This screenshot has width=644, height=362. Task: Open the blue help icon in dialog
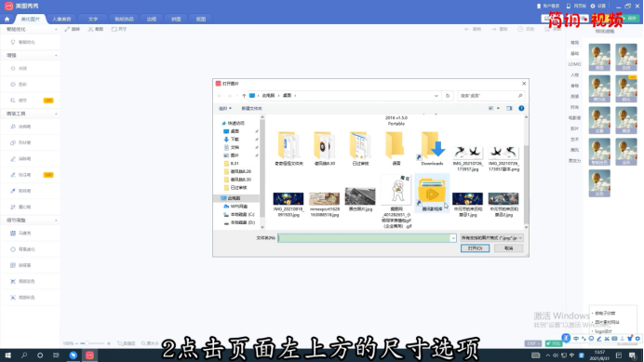point(521,109)
